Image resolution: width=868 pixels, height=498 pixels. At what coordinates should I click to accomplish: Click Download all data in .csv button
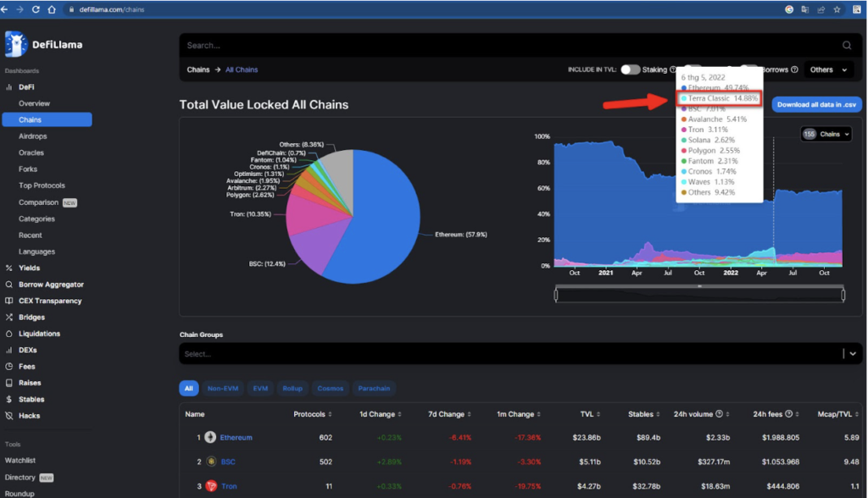point(816,104)
